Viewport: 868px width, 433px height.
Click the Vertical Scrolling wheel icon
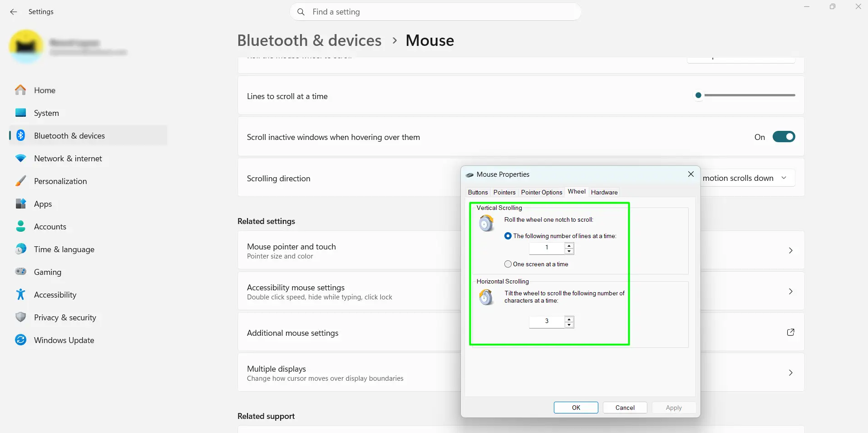[x=486, y=223]
